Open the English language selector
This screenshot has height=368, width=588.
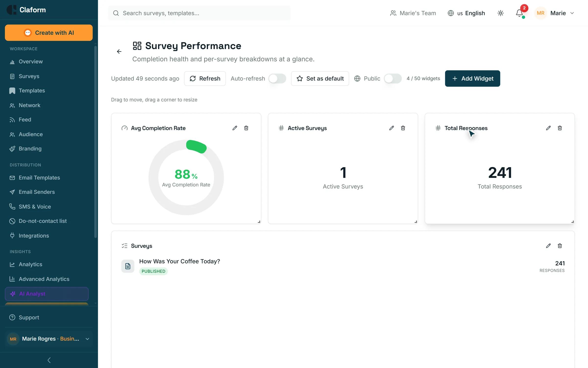[x=466, y=13]
